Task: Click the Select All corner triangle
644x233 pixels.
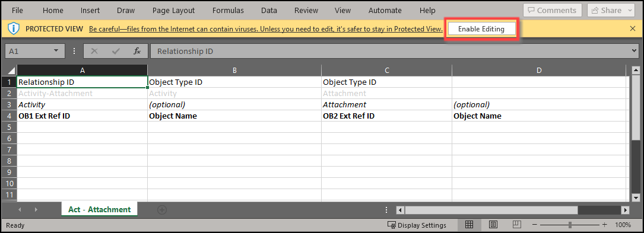Action: click(x=11, y=71)
